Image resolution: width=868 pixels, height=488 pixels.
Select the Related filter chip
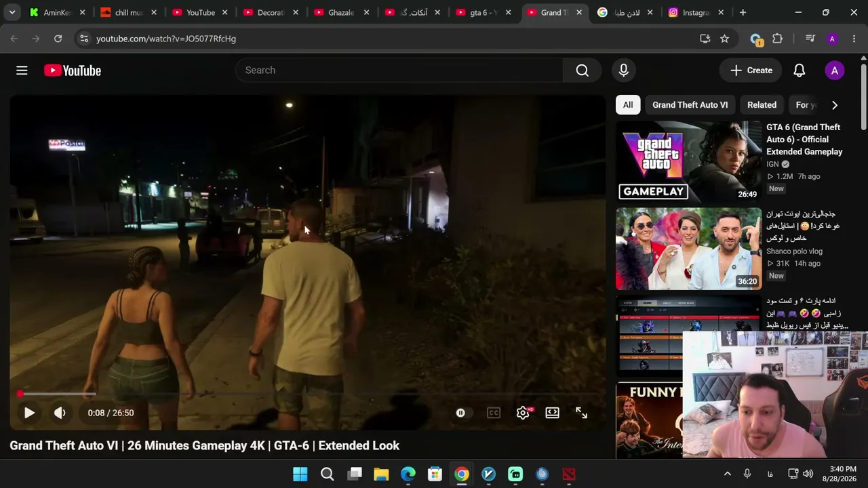[762, 105]
